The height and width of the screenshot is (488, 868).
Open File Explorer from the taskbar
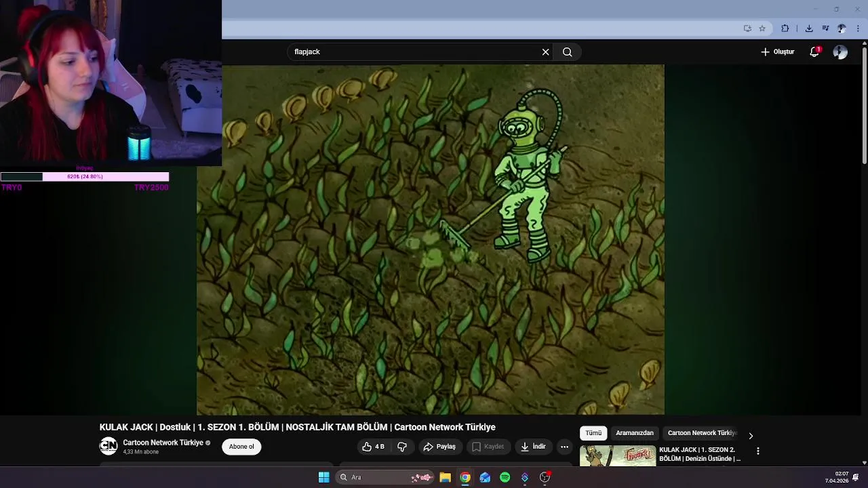445,477
